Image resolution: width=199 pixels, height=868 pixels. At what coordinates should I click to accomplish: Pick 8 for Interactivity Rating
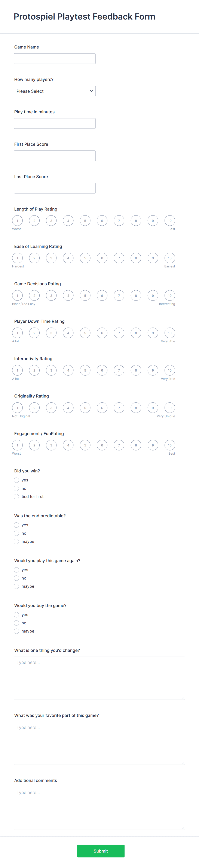pyautogui.click(x=136, y=370)
